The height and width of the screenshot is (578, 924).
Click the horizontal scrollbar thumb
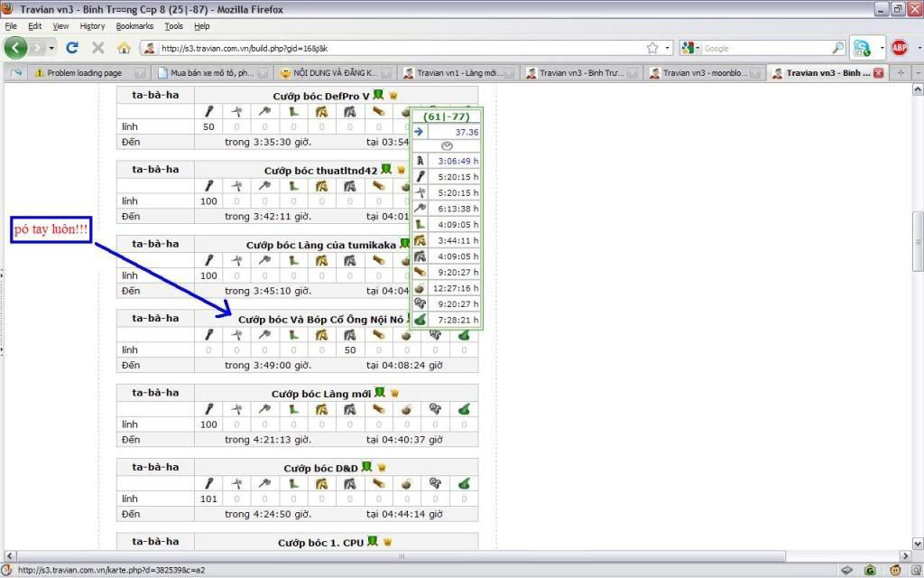click(401, 555)
